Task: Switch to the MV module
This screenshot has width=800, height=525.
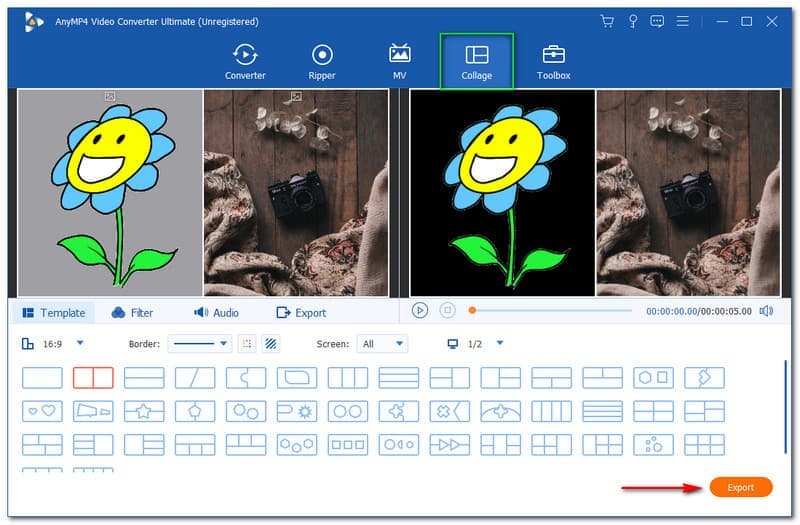Action: click(400, 61)
